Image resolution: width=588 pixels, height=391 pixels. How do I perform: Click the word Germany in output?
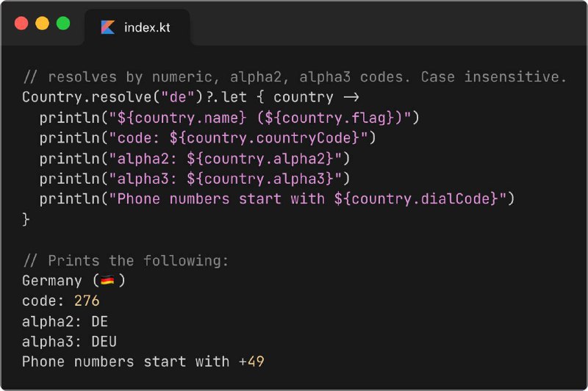[52, 281]
